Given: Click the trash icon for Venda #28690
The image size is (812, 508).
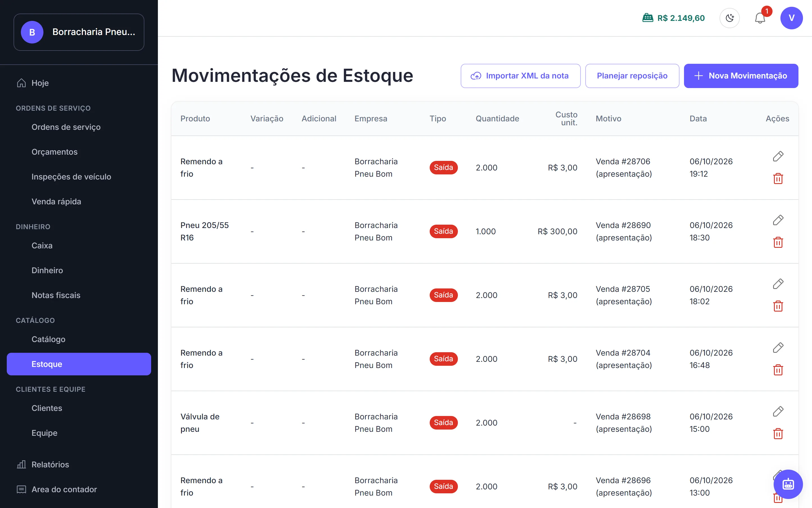Looking at the screenshot, I should point(778,242).
